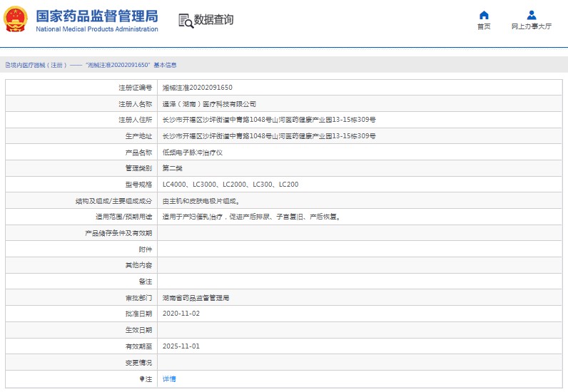Screen dimensions: 568x392
Task: Click management category value 第二类
Action: 173,168
